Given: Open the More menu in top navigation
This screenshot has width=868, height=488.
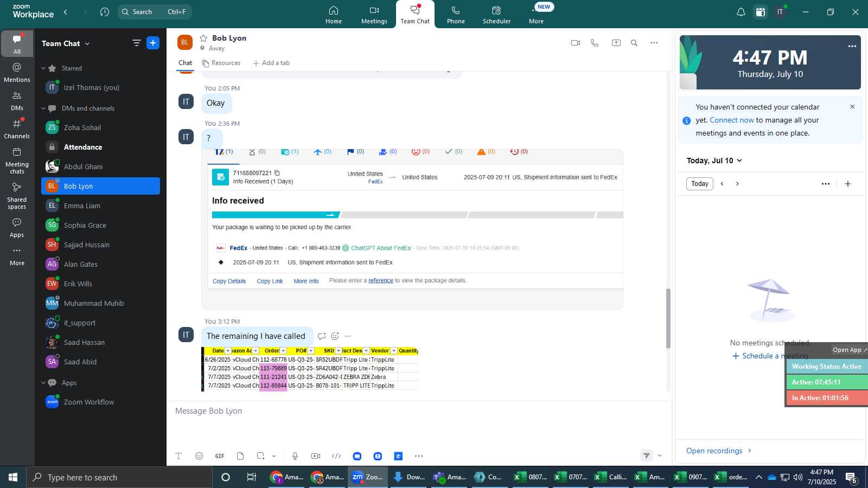Looking at the screenshot, I should (536, 15).
